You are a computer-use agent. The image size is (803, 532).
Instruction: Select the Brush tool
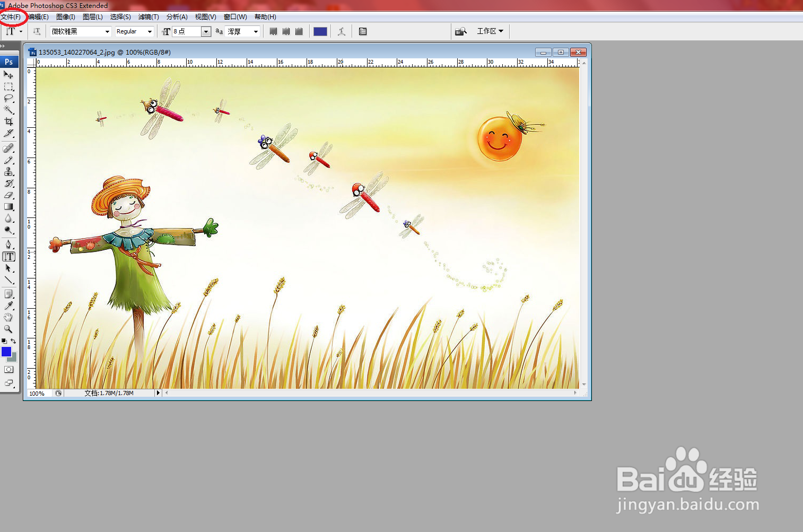8,160
